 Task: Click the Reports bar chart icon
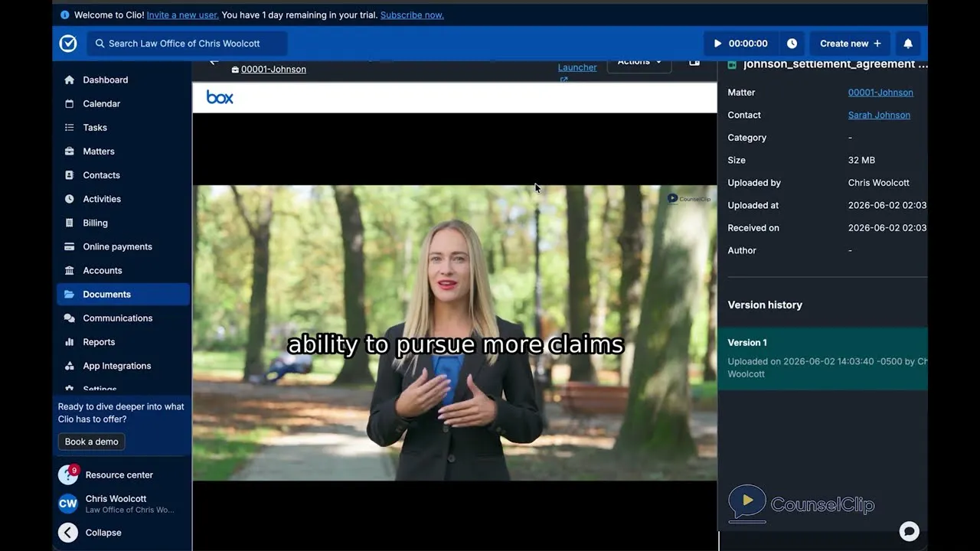(70, 342)
